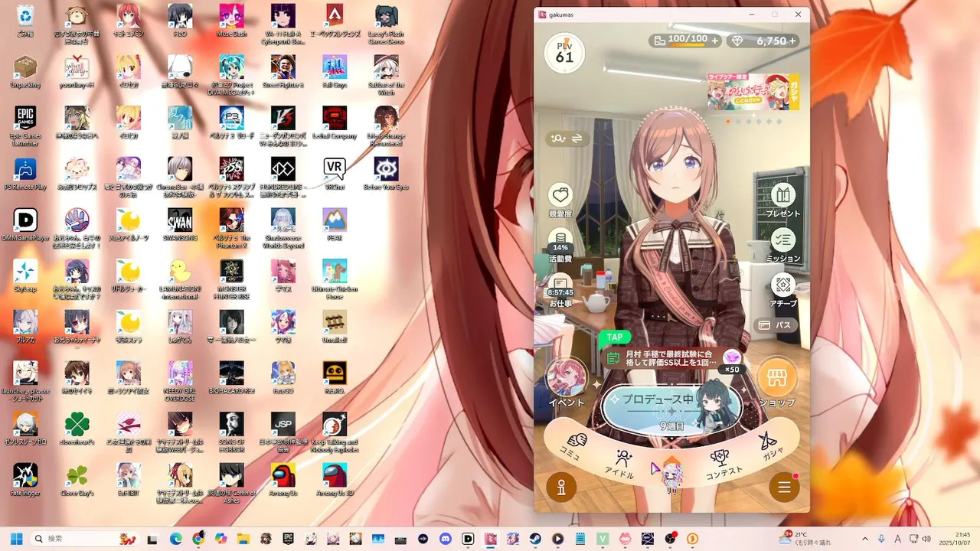Open PS Remote Play desktop shortcut
Viewport: 980px width, 551px height.
click(x=25, y=174)
